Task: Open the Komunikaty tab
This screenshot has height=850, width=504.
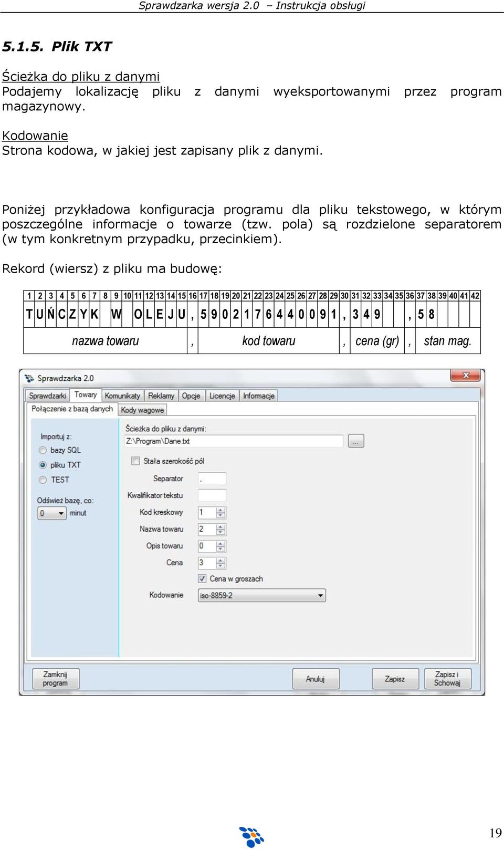Action: click(x=122, y=396)
